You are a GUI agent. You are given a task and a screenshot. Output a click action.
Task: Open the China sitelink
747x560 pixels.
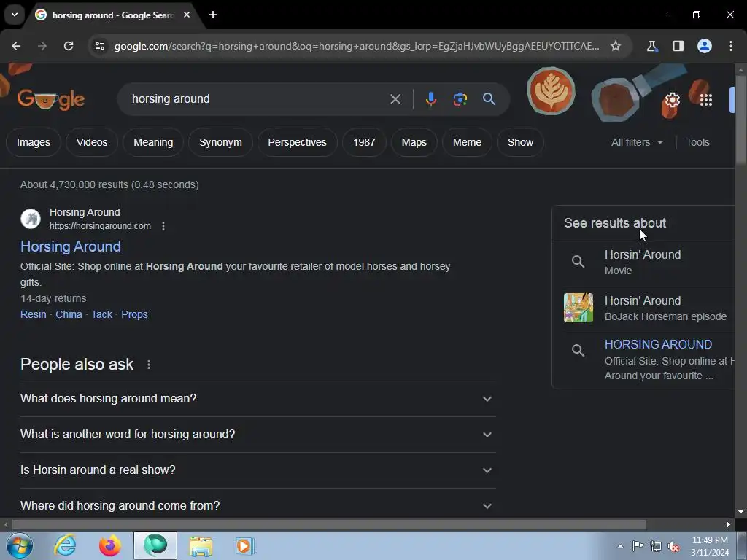tap(69, 314)
